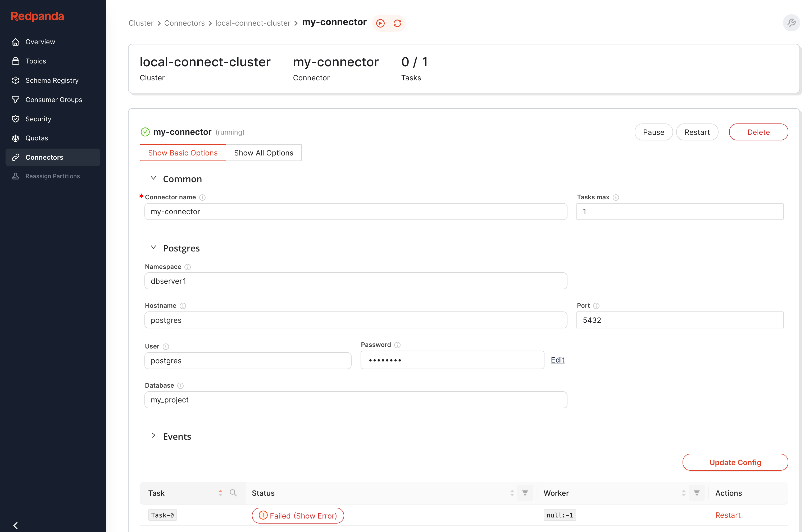Click the Connectors link icon in sidebar
The height and width of the screenshot is (532, 809).
click(16, 157)
